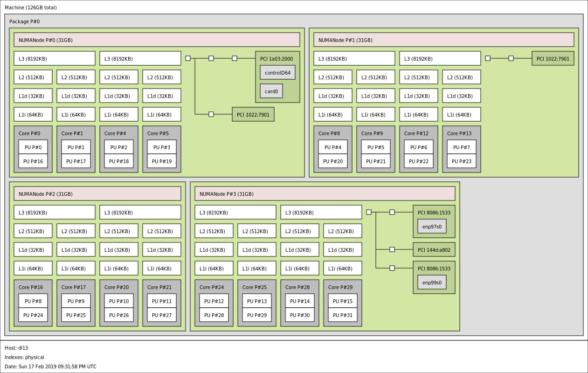The height and width of the screenshot is (373, 588).
Task: Pick the Core P#17 label
Action: 74,288
